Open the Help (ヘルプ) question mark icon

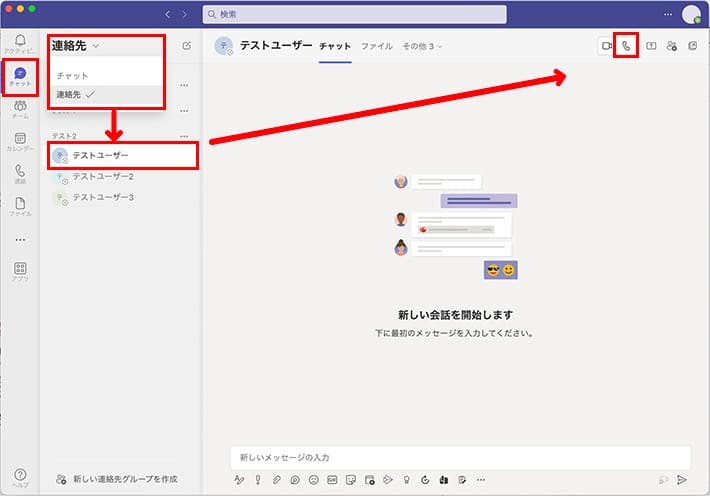point(20,474)
